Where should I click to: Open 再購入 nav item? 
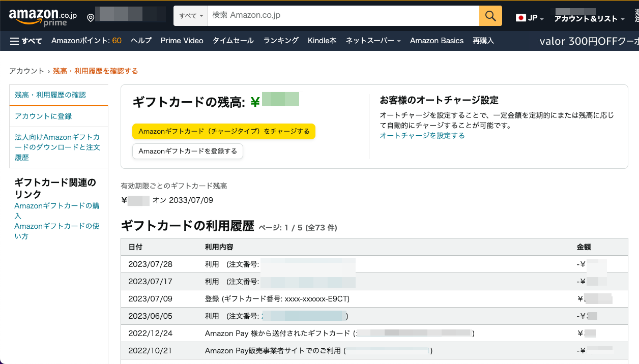483,41
